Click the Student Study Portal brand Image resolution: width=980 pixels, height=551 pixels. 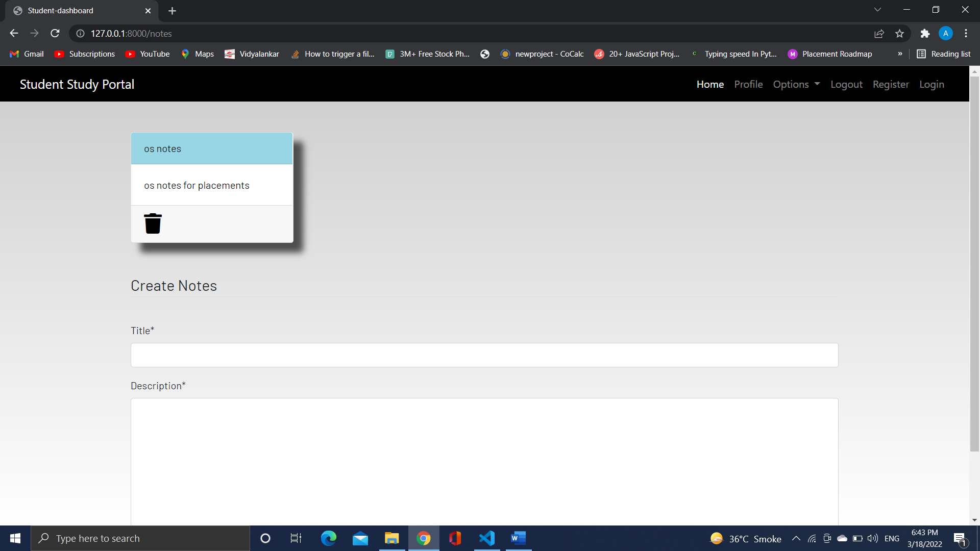(x=77, y=84)
